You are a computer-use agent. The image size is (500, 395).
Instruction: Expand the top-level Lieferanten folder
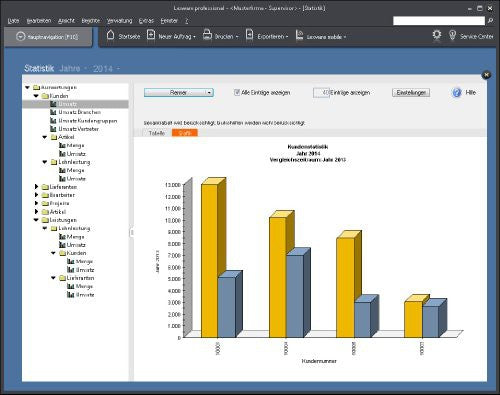36,187
